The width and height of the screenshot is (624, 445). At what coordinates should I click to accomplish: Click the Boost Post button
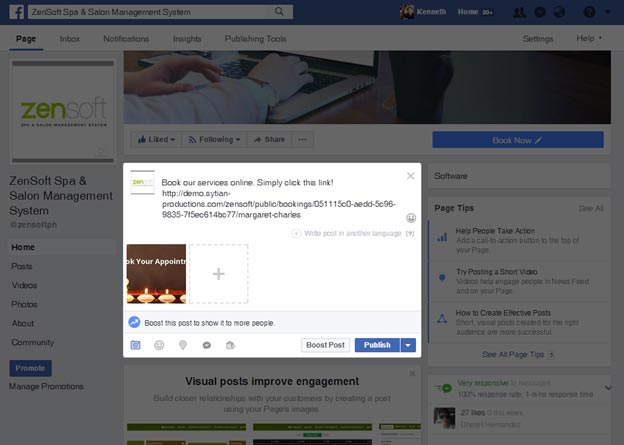[x=326, y=345]
